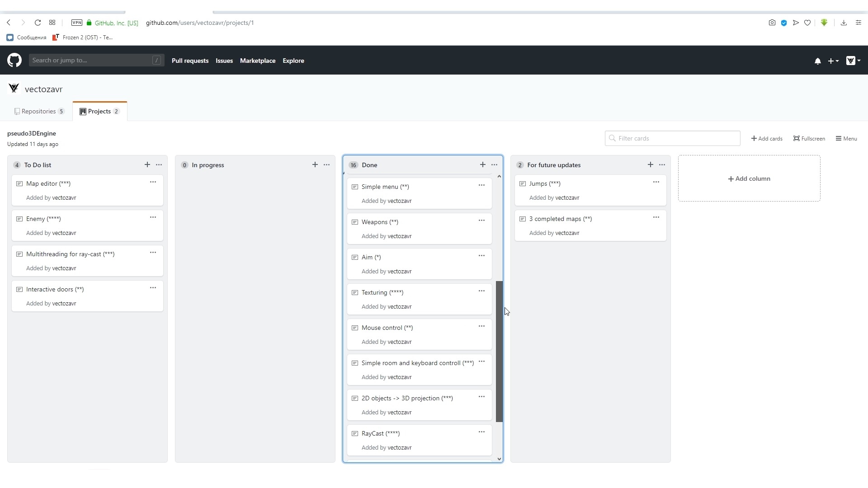Screen dimensions: 868x488
Task: Open Marketplace in top nav
Action: click(x=258, y=61)
